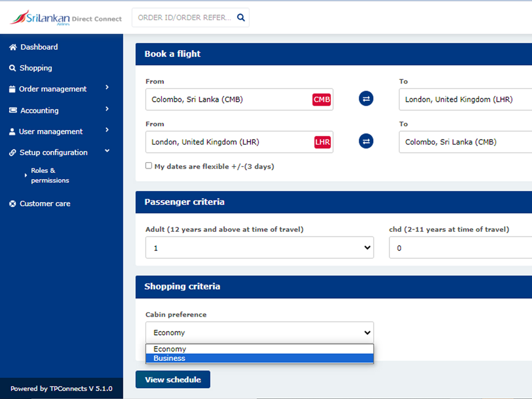Enable flexible dates +/- 3 days checkbox

(149, 166)
